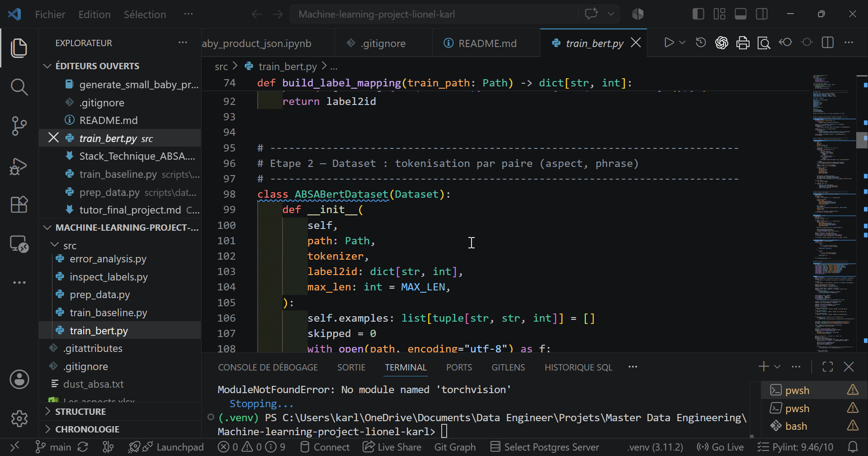Expand the CHRONOLOGIE section
868x456 pixels.
(x=120, y=429)
